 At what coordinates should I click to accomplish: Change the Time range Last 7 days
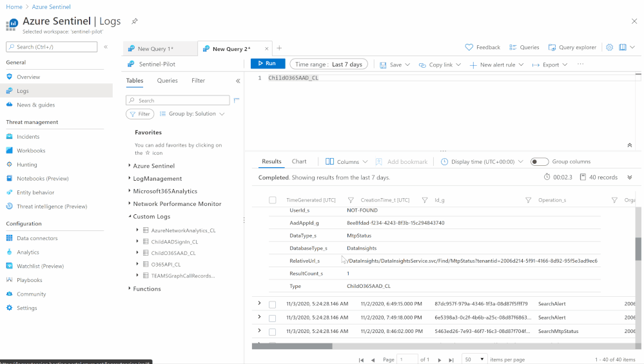pos(329,64)
